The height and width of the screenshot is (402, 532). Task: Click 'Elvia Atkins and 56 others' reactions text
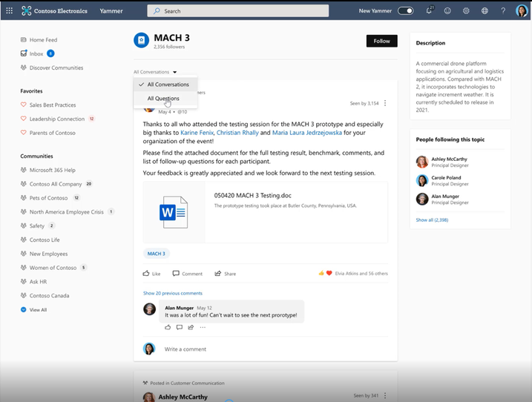(x=361, y=274)
